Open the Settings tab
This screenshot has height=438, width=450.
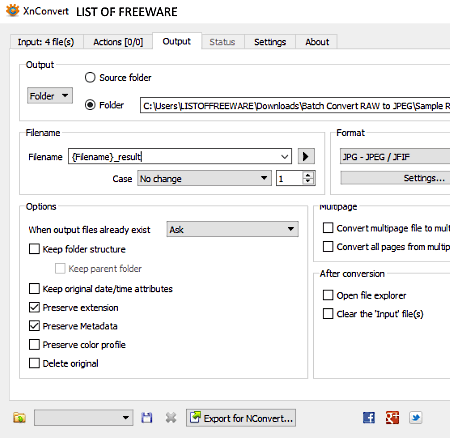tap(270, 42)
